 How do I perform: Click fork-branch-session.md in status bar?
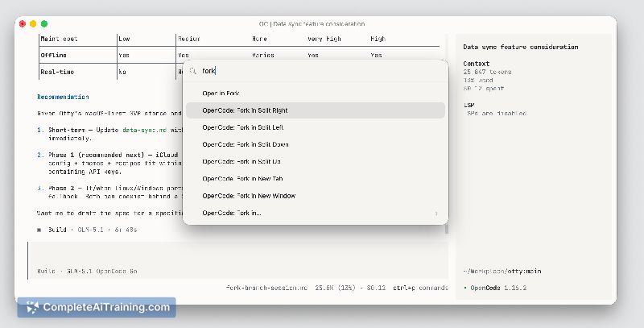click(266, 288)
